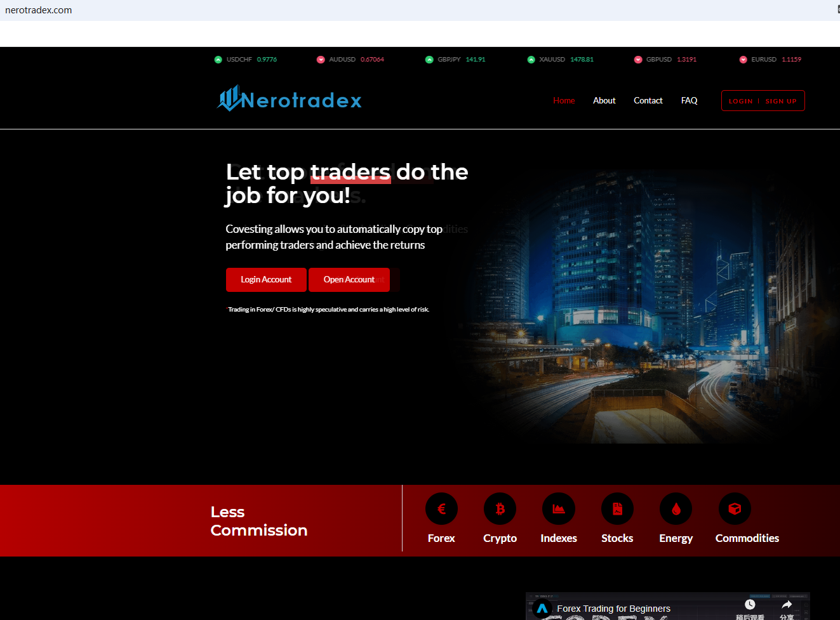Click the red Open Account button
This screenshot has height=620, width=840.
click(x=349, y=280)
